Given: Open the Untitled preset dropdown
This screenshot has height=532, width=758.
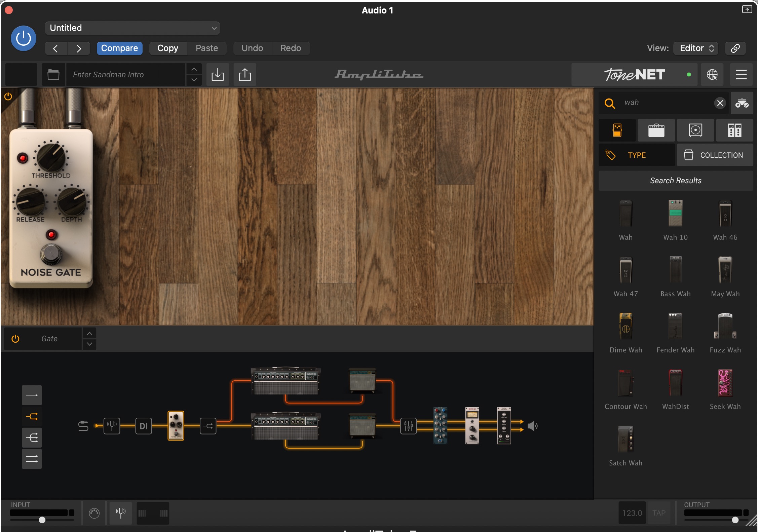Looking at the screenshot, I should coord(132,28).
